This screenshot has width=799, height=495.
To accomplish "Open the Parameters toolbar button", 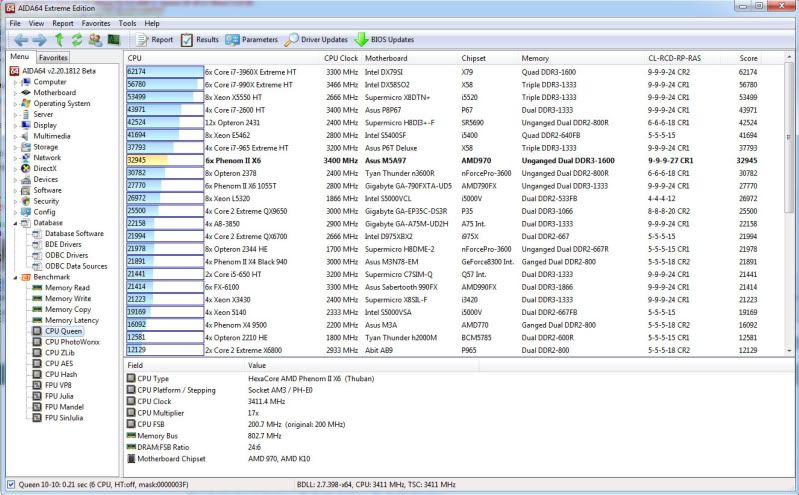I will (x=252, y=40).
